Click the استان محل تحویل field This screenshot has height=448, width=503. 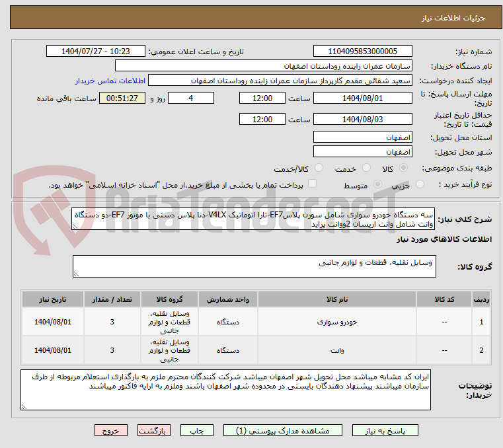pyautogui.click(x=362, y=137)
